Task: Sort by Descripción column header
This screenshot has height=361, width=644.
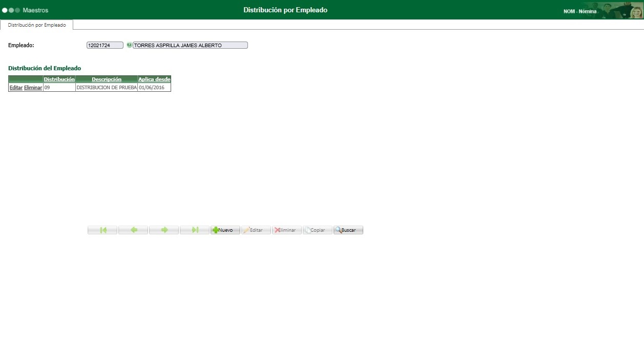Action: 107,79
